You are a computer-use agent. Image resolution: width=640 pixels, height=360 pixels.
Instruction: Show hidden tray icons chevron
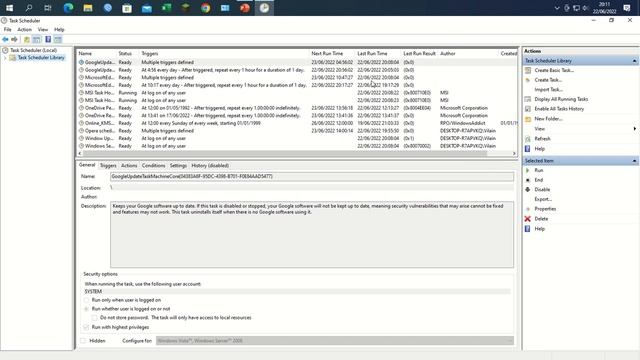click(x=556, y=8)
